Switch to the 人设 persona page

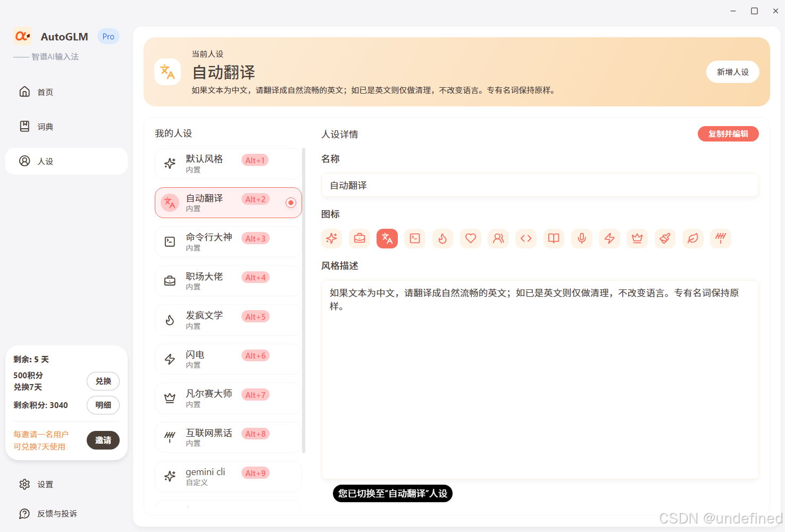point(66,161)
